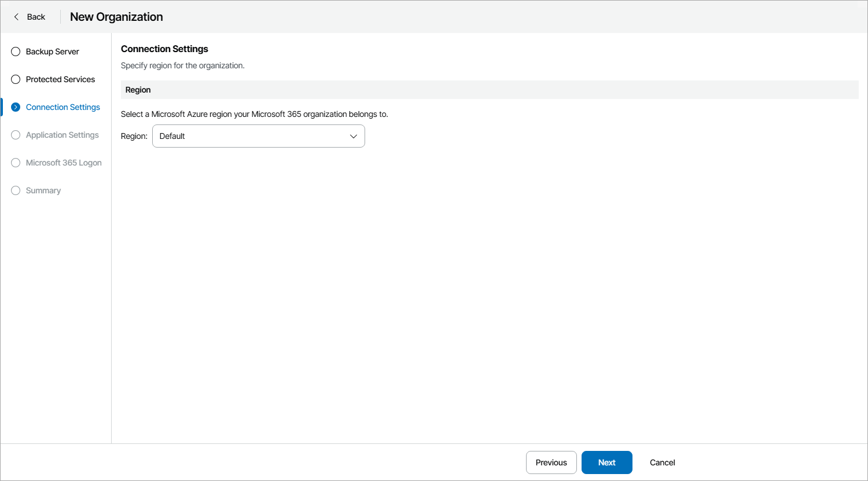Click the Previous button

(x=551, y=462)
